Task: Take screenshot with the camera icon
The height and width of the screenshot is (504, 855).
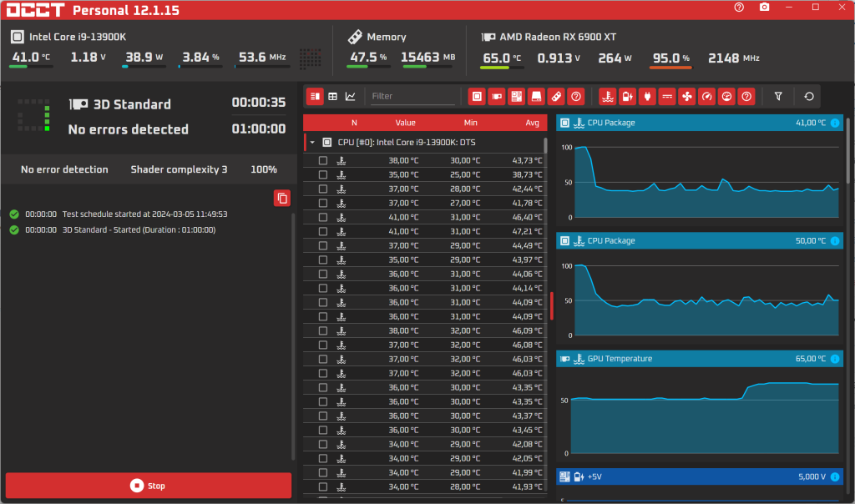Action: (765, 7)
